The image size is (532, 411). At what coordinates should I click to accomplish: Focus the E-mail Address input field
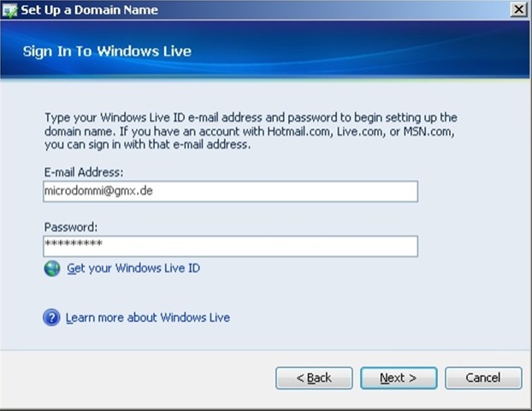pos(231,192)
